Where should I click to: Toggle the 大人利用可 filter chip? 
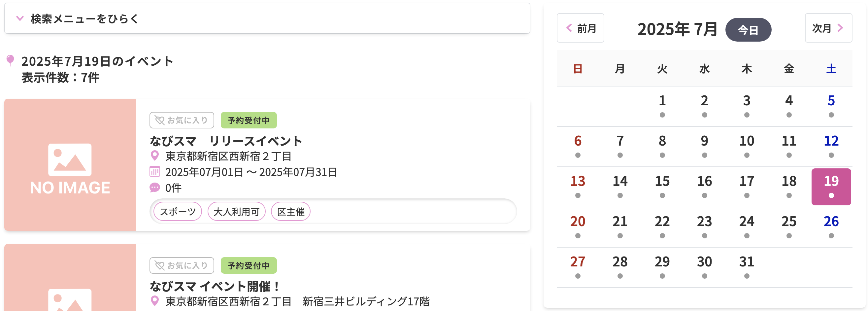point(236,212)
